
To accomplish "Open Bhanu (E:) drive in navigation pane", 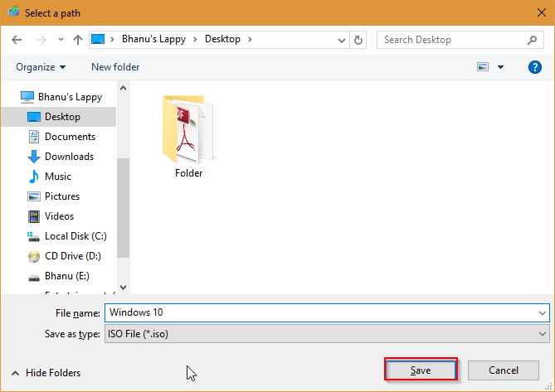I will pos(67,276).
